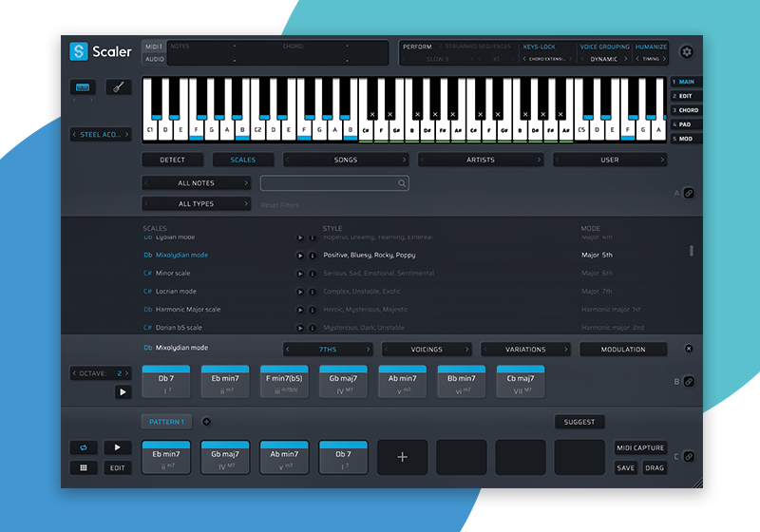This screenshot has width=760, height=532.
Task: Play the scale chords below Octave
Action: click(123, 392)
